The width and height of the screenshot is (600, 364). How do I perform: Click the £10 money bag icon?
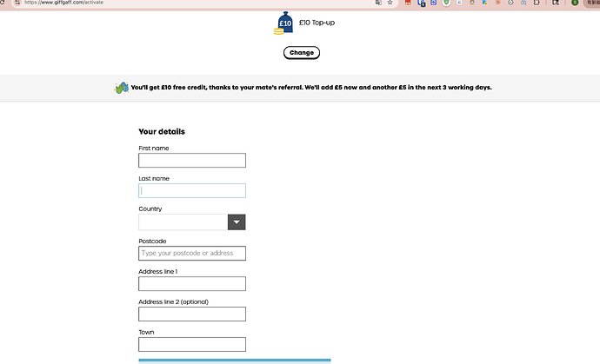point(283,23)
